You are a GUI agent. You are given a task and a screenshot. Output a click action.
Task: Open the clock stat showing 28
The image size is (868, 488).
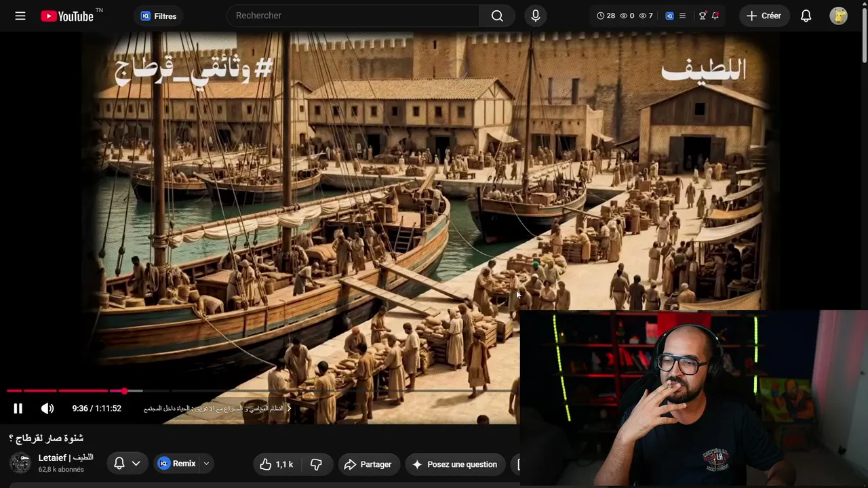pyautogui.click(x=606, y=16)
